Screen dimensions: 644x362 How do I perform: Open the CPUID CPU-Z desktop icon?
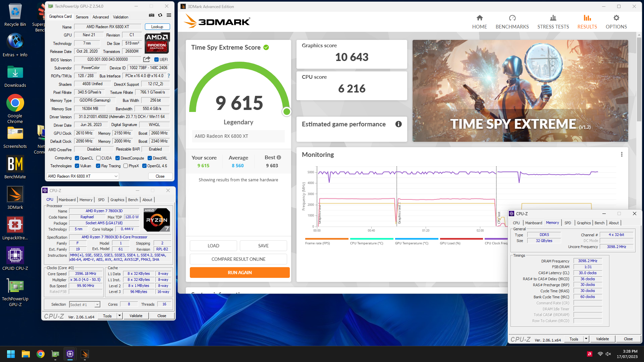point(15,259)
